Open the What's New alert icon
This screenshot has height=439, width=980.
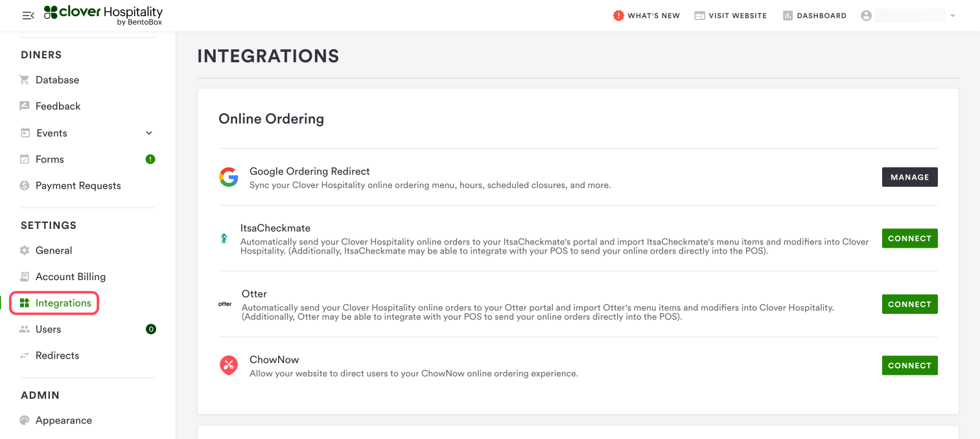[x=618, y=16]
